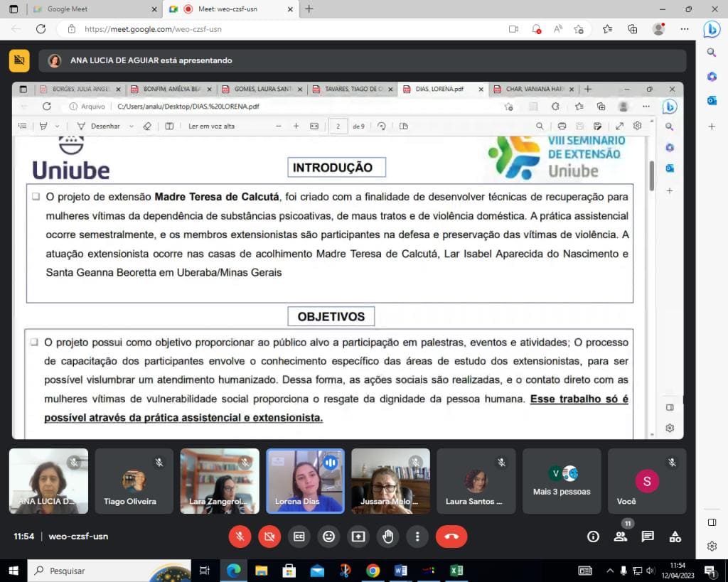Viewport: 728px width, 582px height.
Task: Click Laura Santos participant tile
Action: [x=476, y=481]
